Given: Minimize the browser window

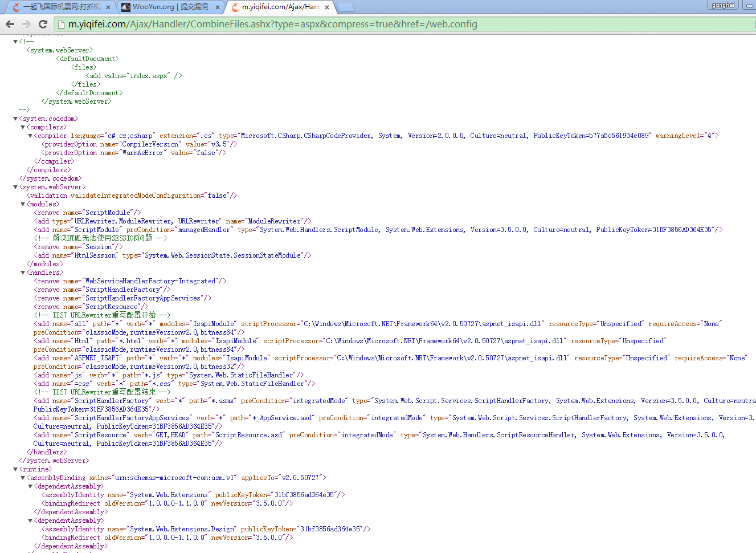Looking at the screenshot, I should point(749,5).
